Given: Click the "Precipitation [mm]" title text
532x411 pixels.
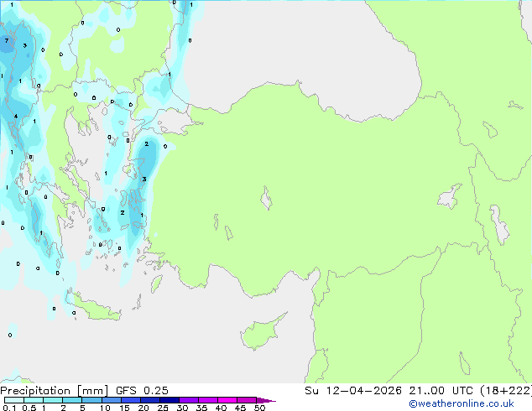Looking at the screenshot, I should [x=55, y=391].
